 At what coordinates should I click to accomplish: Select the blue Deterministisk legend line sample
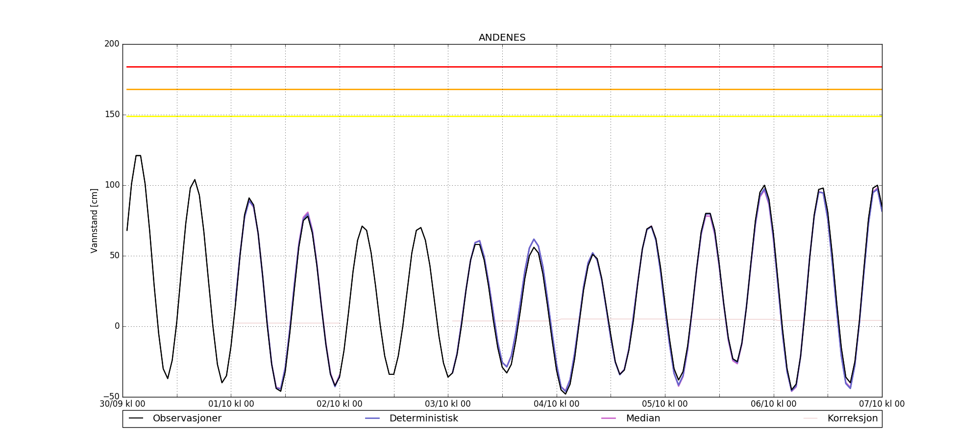pos(372,418)
